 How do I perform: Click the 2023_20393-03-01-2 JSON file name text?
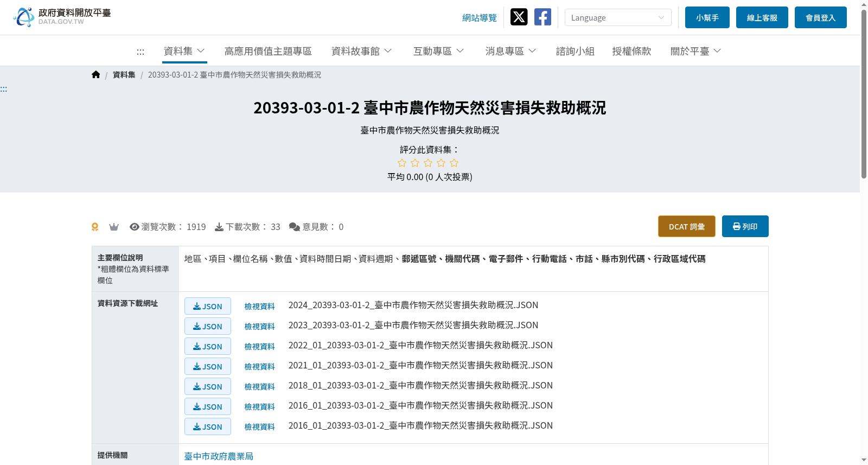[x=413, y=325]
